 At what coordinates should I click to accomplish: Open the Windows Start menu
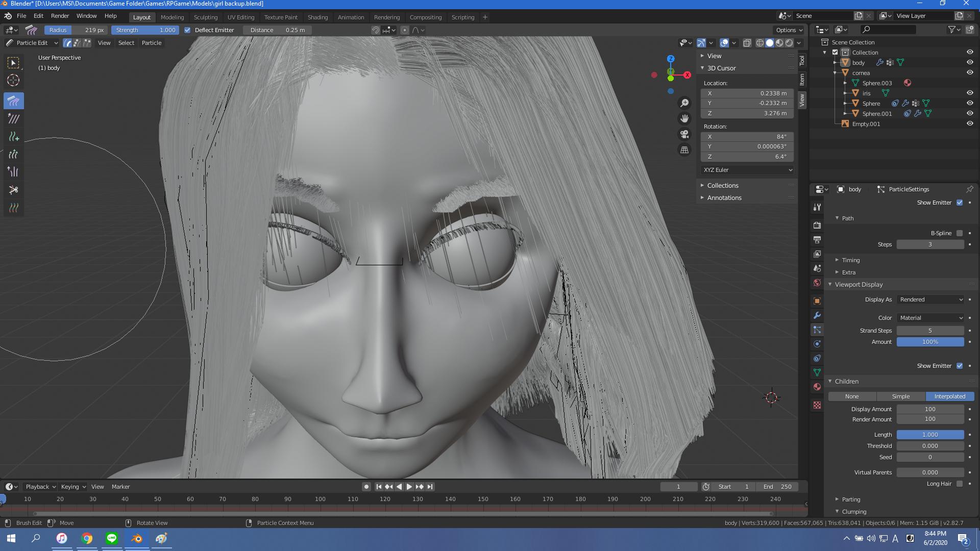[11, 538]
